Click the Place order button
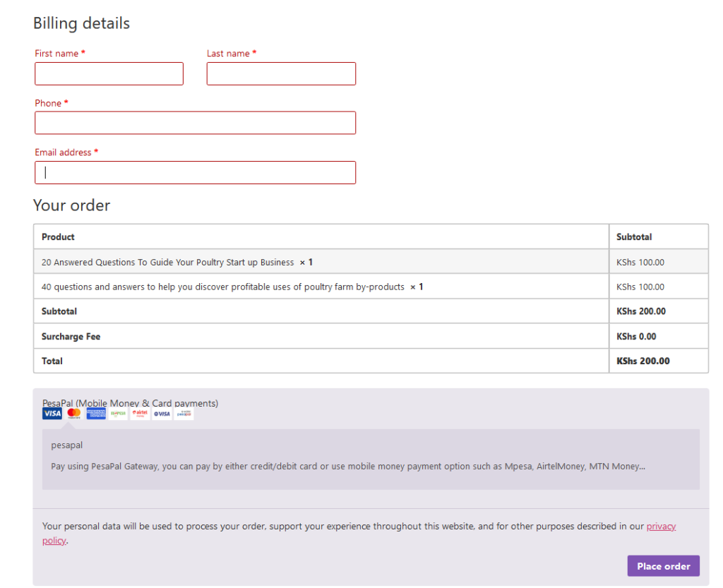This screenshot has height=588, width=723. tap(663, 565)
